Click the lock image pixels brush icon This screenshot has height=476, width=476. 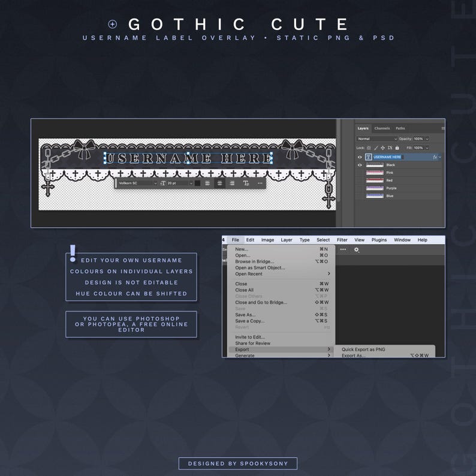click(x=376, y=148)
